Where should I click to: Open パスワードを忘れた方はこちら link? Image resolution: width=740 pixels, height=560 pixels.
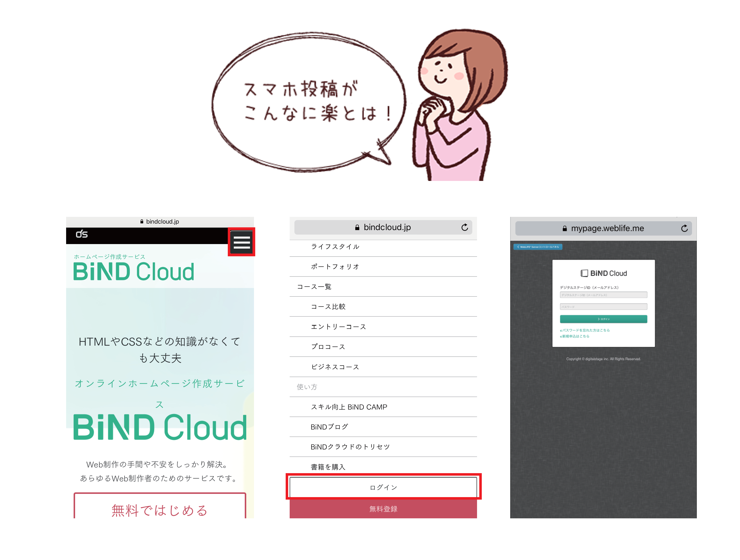pyautogui.click(x=585, y=330)
